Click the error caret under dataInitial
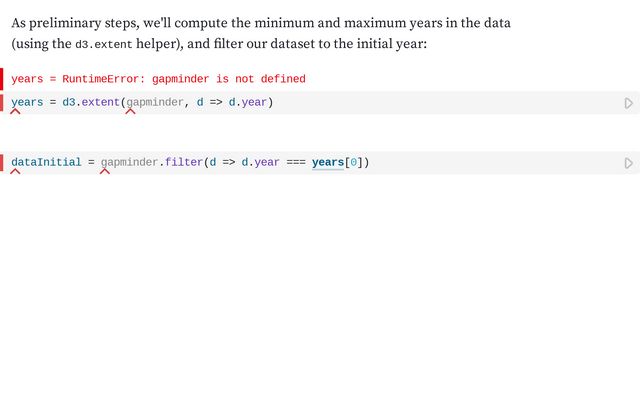 tap(15, 171)
